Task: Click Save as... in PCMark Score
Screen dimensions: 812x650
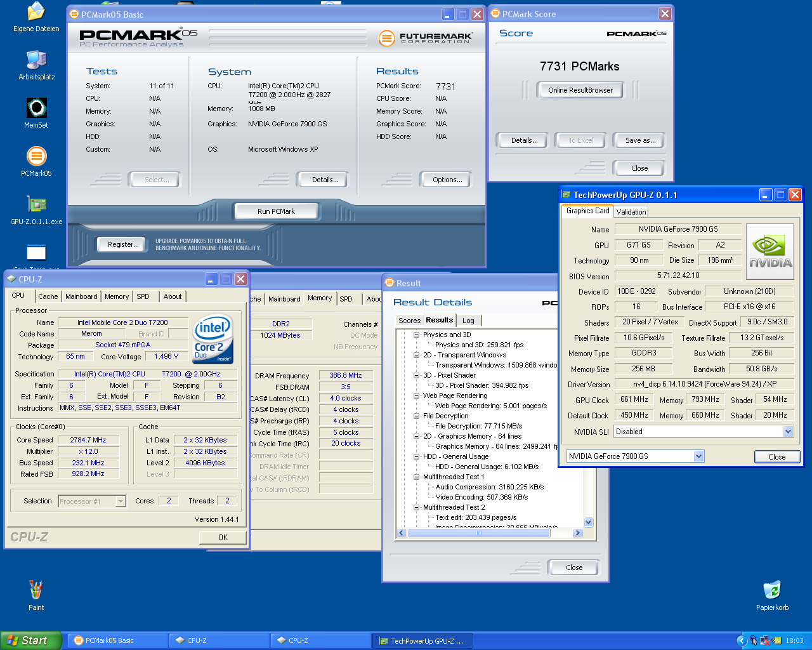Action: [640, 140]
